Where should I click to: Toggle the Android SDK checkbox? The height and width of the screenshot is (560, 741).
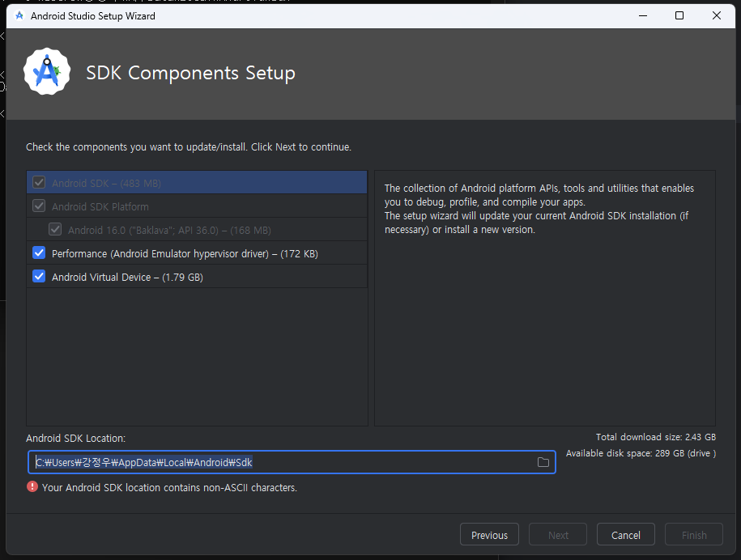pyautogui.click(x=39, y=182)
